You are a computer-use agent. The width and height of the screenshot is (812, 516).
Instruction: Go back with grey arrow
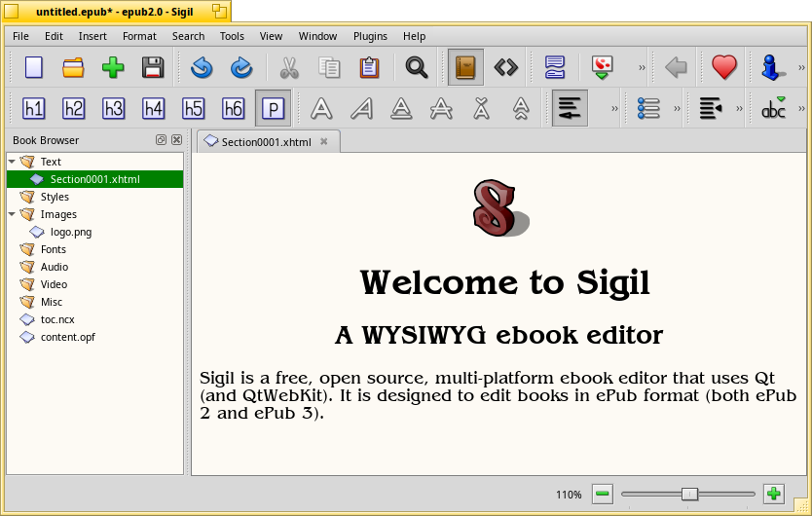pos(676,67)
